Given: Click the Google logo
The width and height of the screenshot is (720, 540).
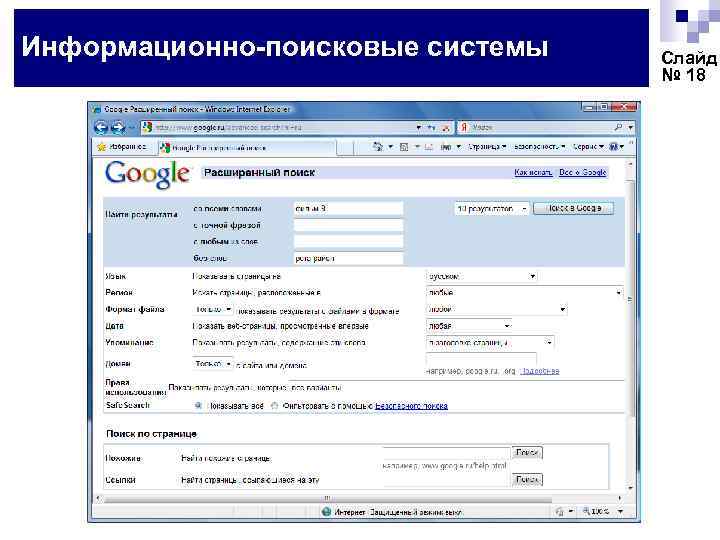Looking at the screenshot, I should (147, 174).
